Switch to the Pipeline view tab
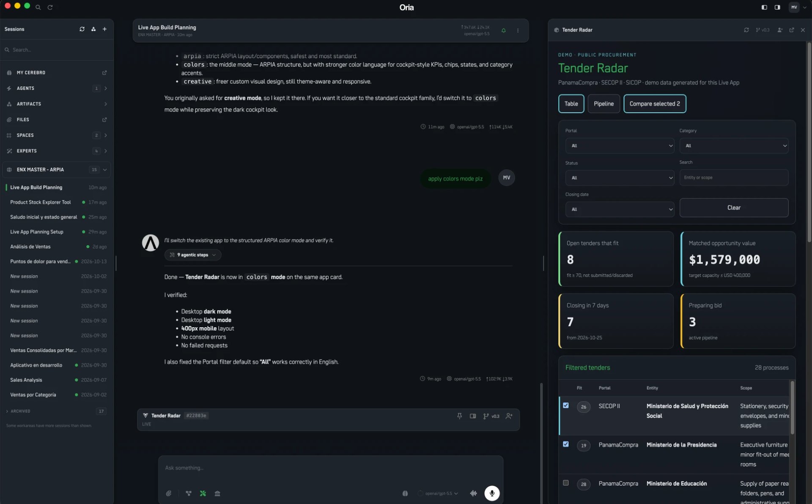812x504 pixels. 604,104
